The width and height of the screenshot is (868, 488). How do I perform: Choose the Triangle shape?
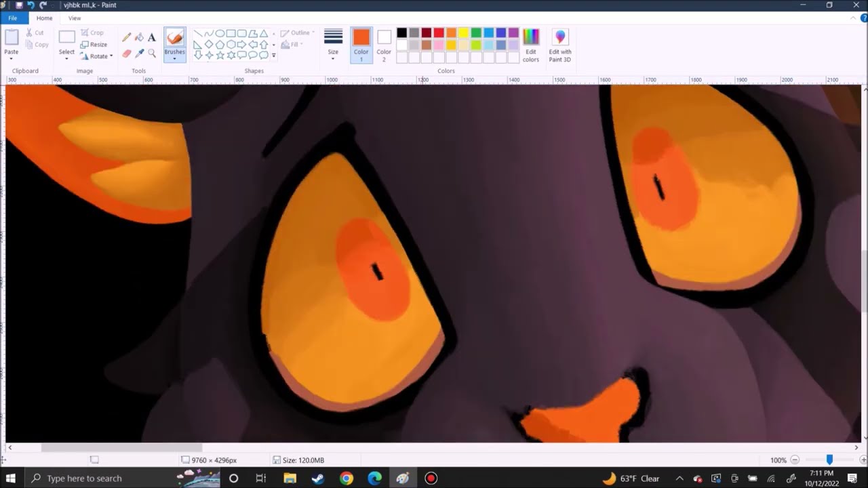(263, 33)
